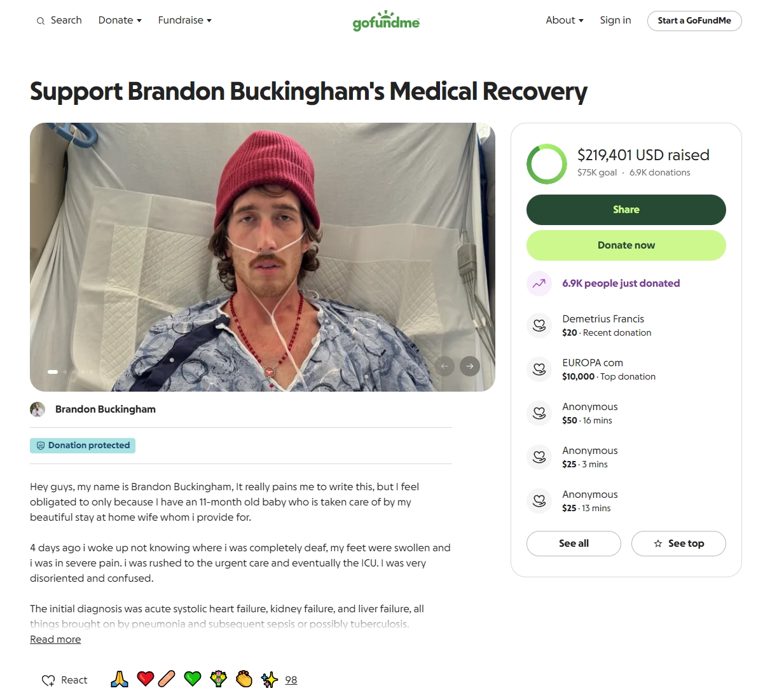The width and height of the screenshot is (784, 700).
Task: Open the About dropdown menu
Action: 564,20
